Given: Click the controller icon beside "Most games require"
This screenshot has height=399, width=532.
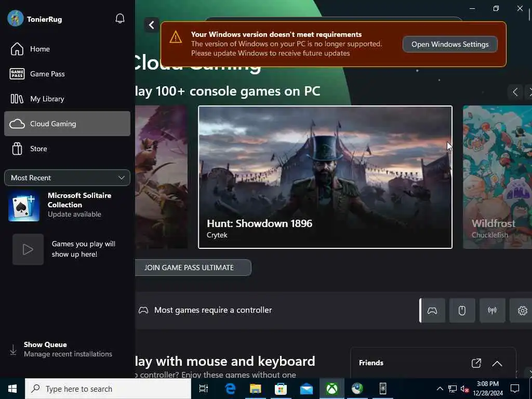Looking at the screenshot, I should pos(143,310).
